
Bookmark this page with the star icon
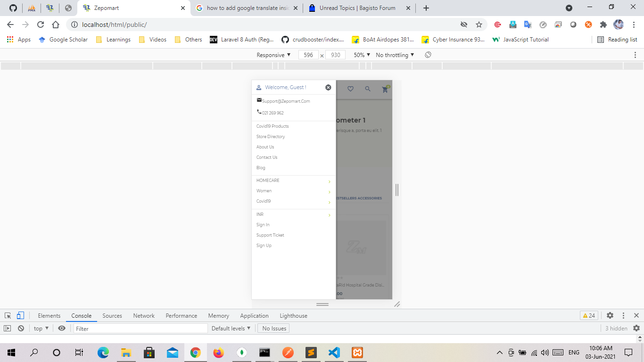[479, 25]
